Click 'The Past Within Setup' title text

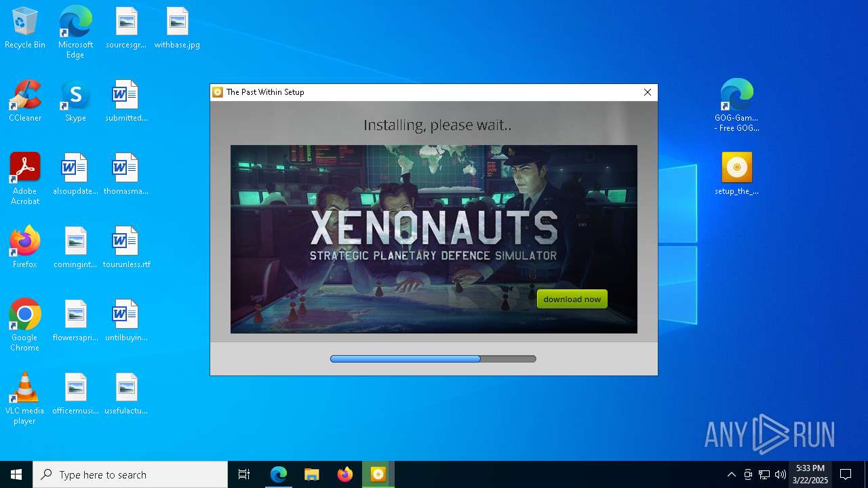(265, 92)
